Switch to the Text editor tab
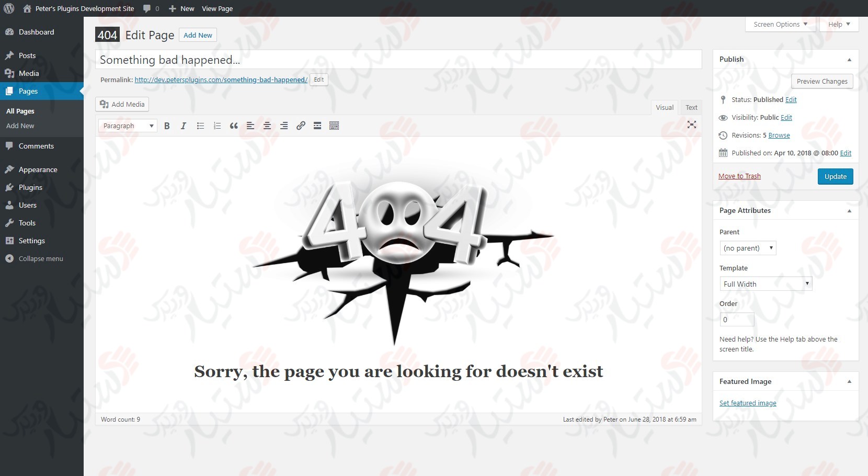The width and height of the screenshot is (868, 476). [691, 107]
